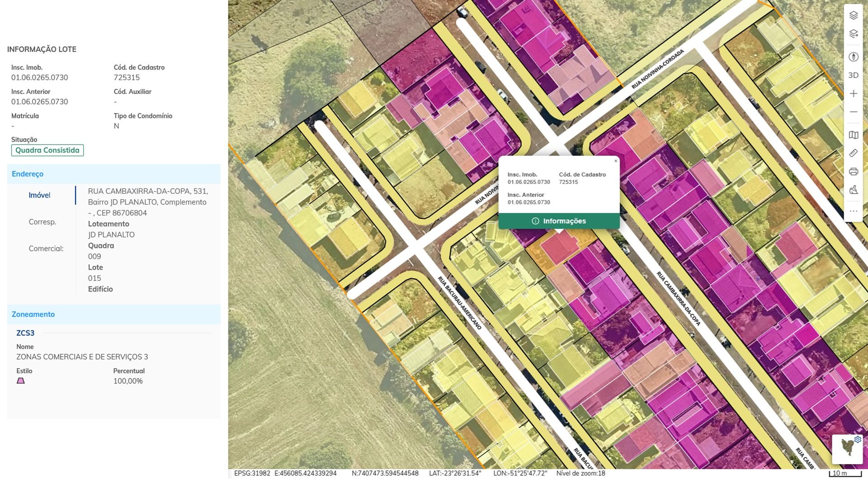The image size is (868, 479).
Task: Open overview map settings gear
Action: coord(858,439)
